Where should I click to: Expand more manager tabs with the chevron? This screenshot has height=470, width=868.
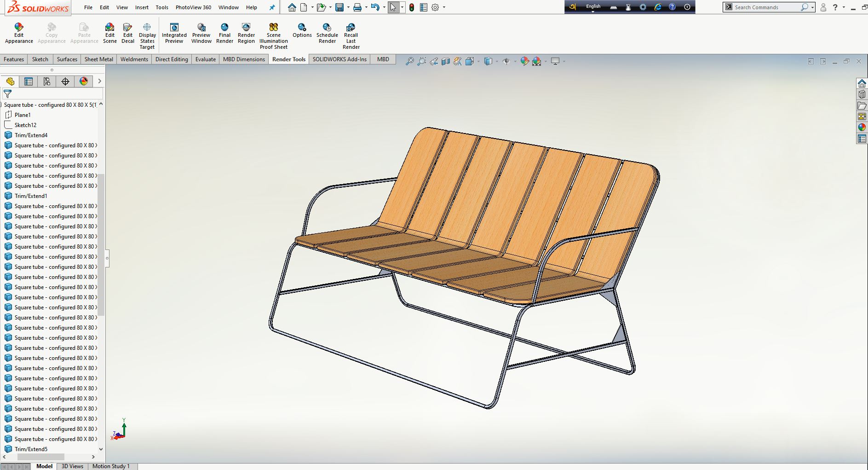pyautogui.click(x=99, y=81)
